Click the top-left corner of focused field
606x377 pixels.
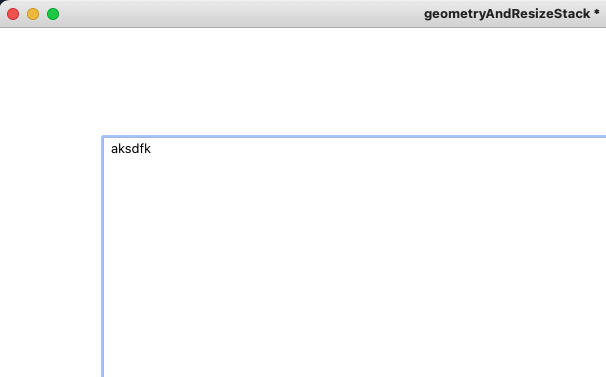pyautogui.click(x=102, y=136)
